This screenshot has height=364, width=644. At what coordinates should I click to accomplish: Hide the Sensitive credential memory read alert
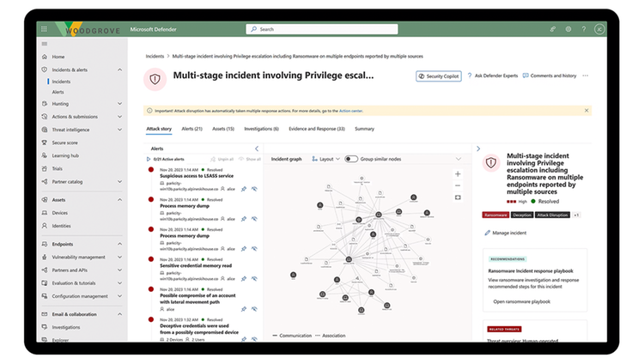(x=254, y=278)
